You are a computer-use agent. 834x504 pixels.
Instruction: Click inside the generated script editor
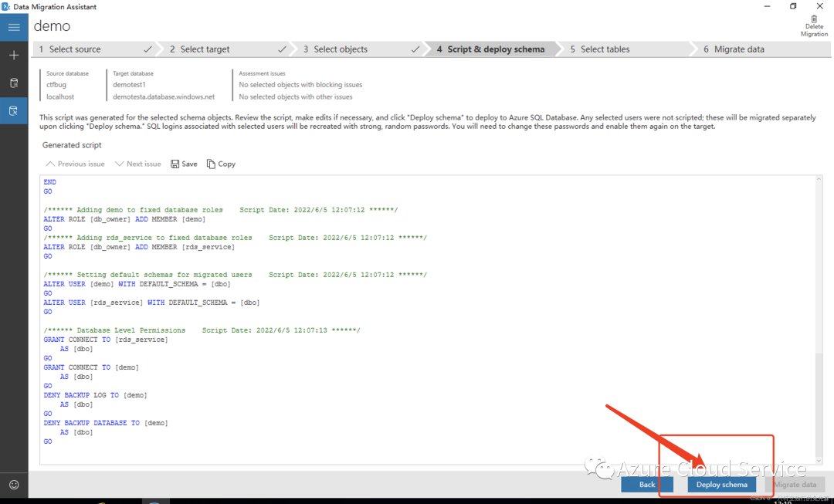[427, 319]
